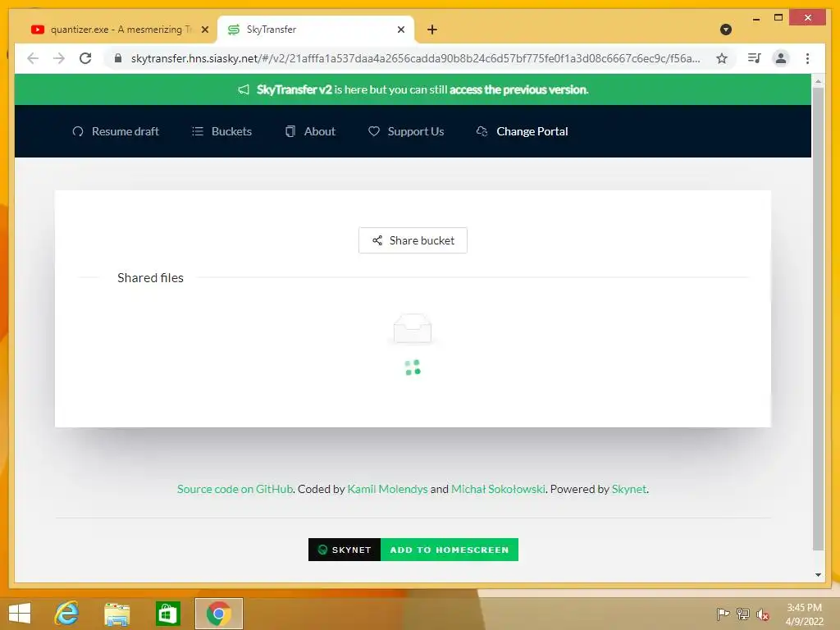The image size is (840, 630).
Task: Click the padlock site info icon
Action: pyautogui.click(x=118, y=58)
